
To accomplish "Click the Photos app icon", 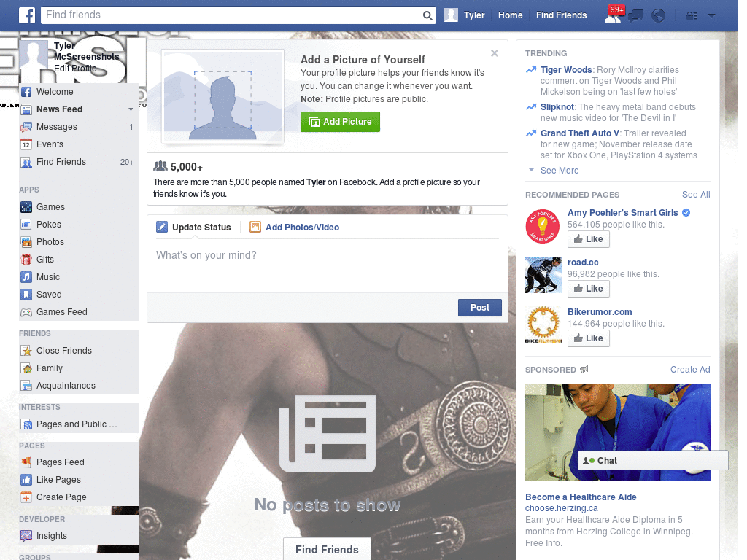I will coord(26,242).
